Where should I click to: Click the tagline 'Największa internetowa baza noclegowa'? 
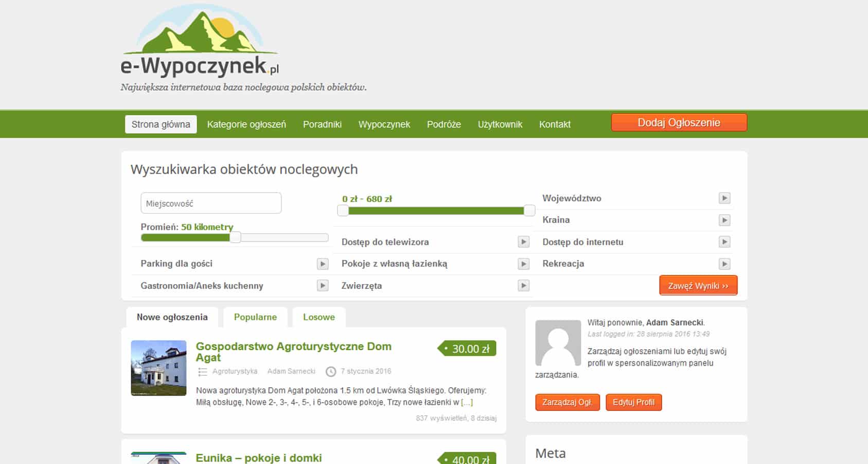coord(243,88)
